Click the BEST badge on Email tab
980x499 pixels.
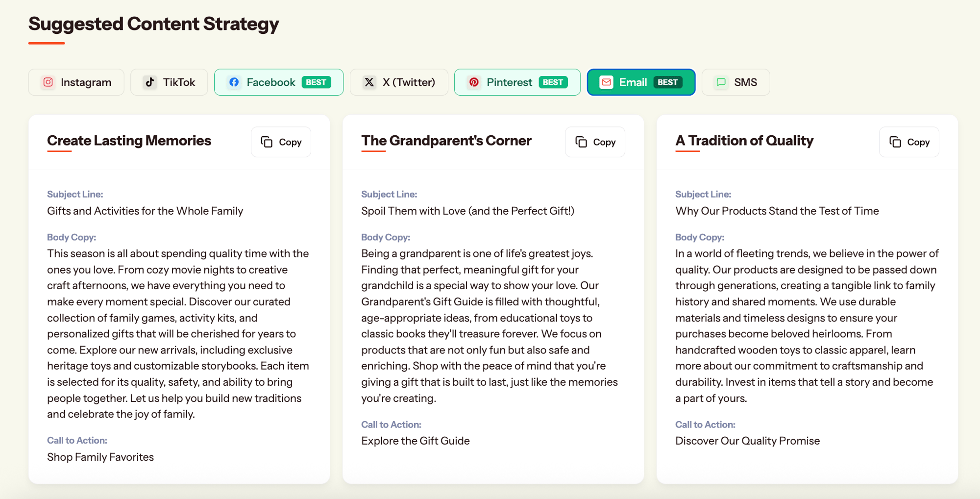pos(667,82)
